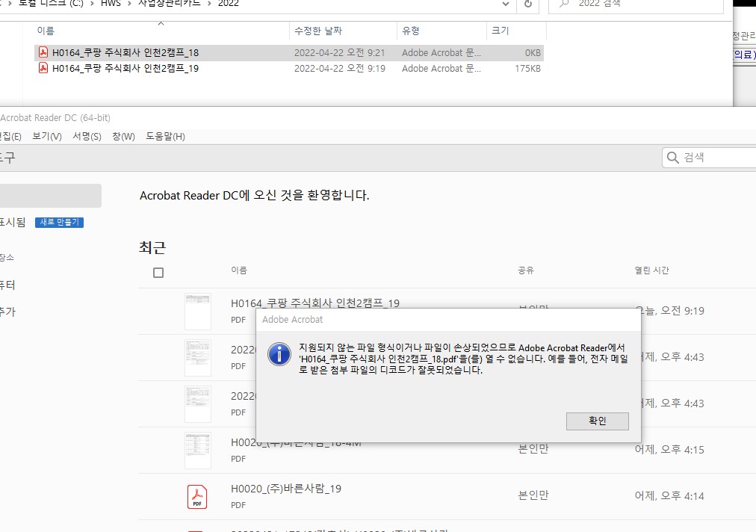Open thumbnail of recent H0164_쿠팡 인천2캠프_19
756x532 pixels.
point(198,311)
